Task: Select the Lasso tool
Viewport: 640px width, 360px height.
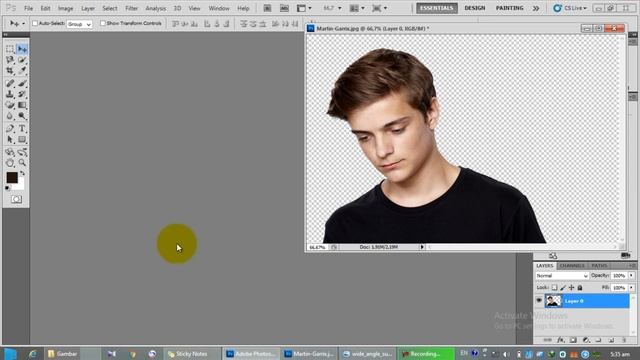Action: [x=10, y=60]
